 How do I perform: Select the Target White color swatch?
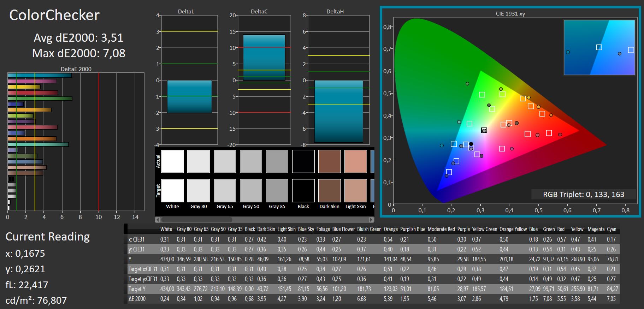172,191
